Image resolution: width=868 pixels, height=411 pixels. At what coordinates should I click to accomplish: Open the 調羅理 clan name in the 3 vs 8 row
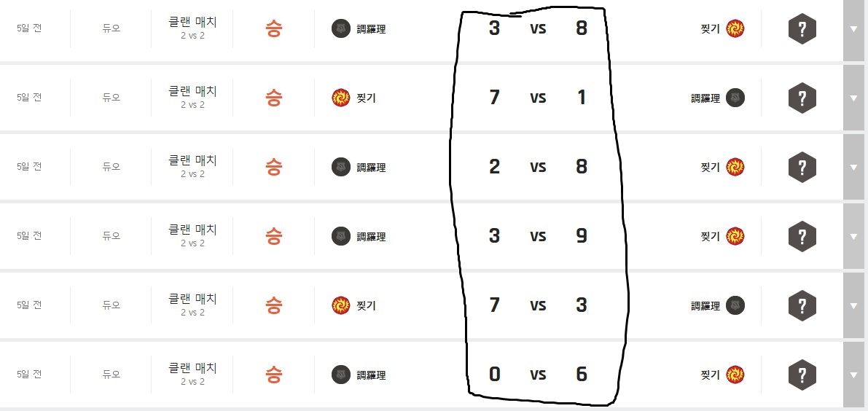coord(371,29)
